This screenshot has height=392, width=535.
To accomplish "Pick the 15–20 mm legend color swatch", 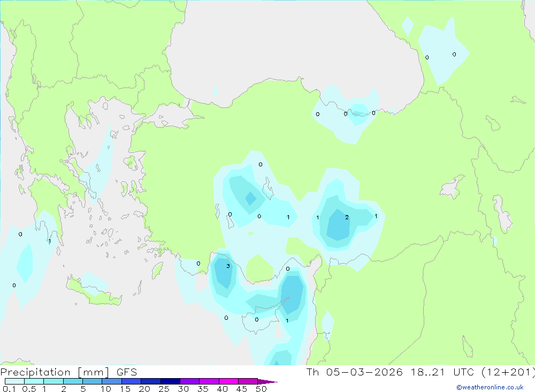I will click(x=132, y=381).
